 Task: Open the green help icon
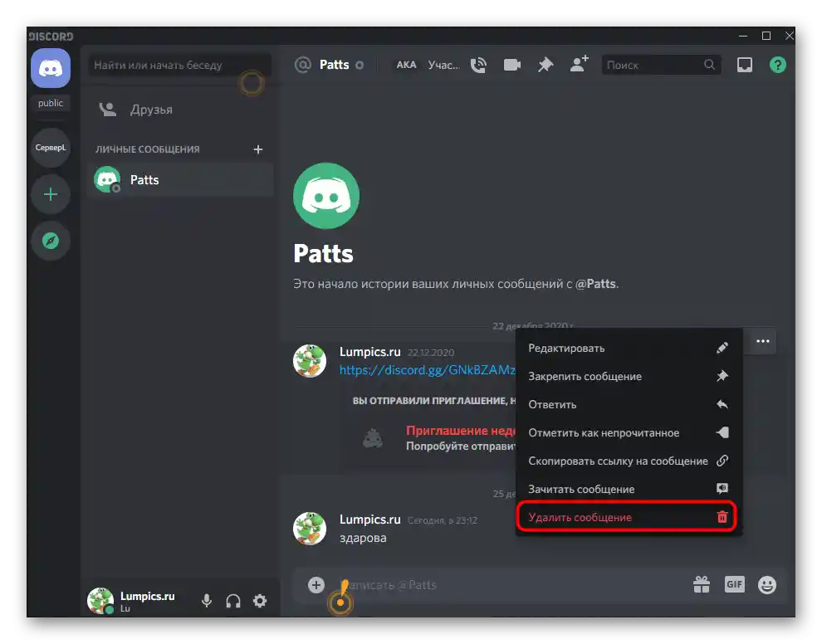(x=777, y=65)
